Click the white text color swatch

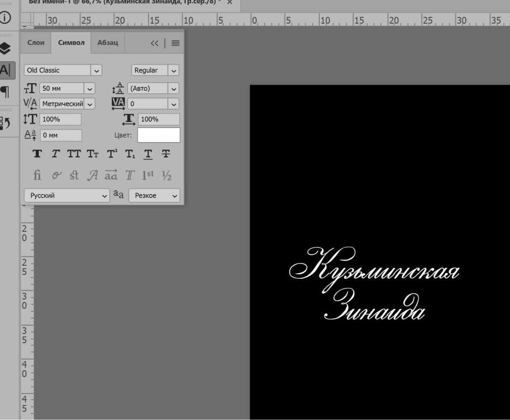pos(159,135)
